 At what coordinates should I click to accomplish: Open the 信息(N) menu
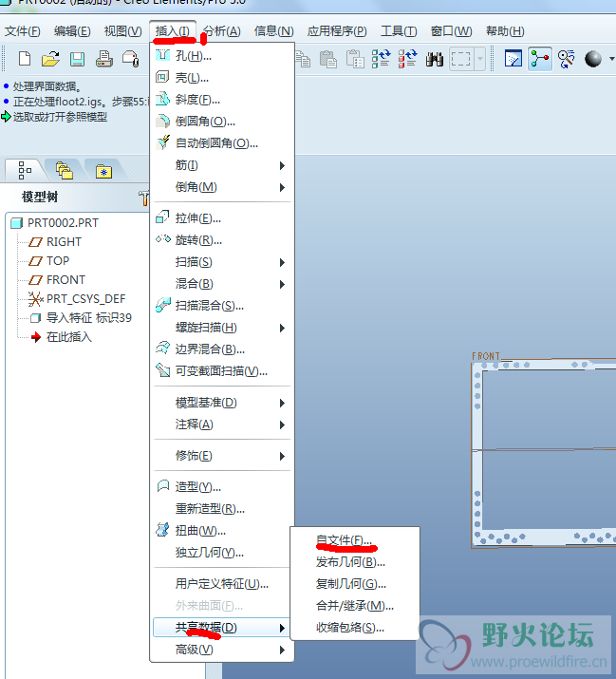tap(274, 31)
